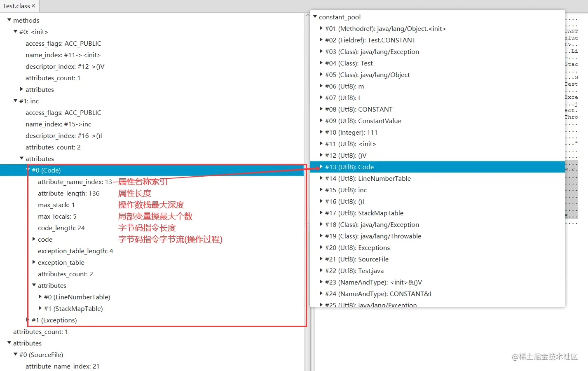Expand #10 (Integer): 111 entry
This screenshot has height=371, width=588.
321,132
